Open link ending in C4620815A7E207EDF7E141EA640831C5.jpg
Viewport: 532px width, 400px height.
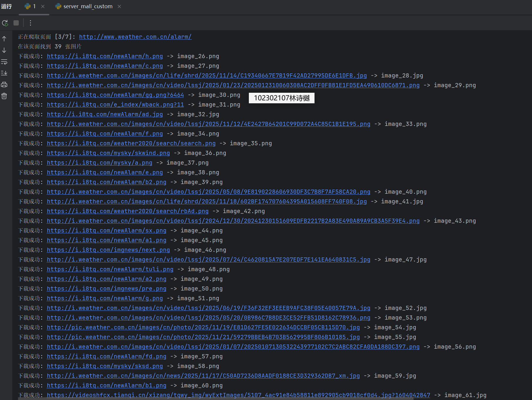(208, 259)
